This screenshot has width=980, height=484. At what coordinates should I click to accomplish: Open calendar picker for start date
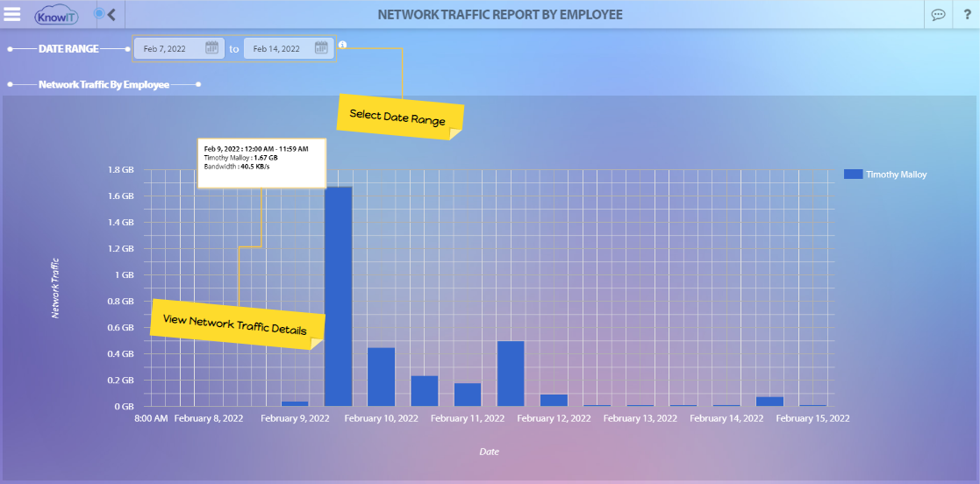[x=211, y=47]
